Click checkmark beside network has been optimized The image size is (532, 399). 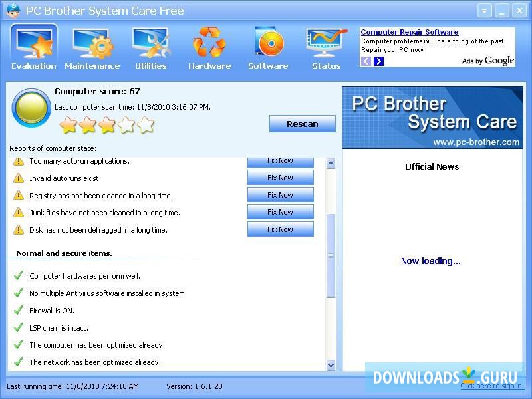[x=19, y=362]
